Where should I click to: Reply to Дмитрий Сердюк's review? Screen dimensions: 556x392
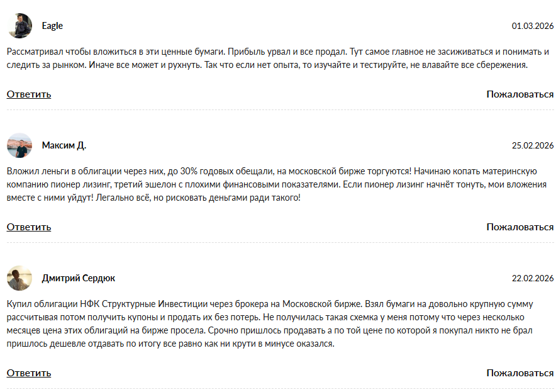(29, 372)
